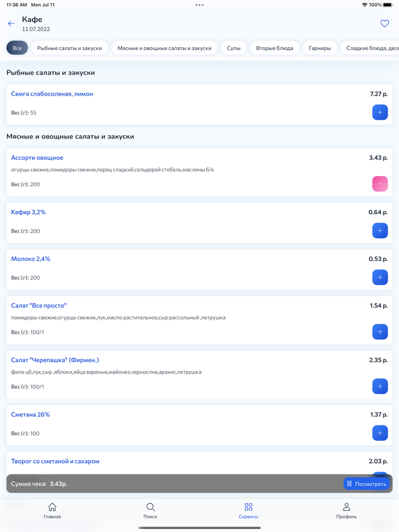399x532 pixels.
Task: Open the Творог со сметаной и сахаром item
Action: click(x=55, y=461)
